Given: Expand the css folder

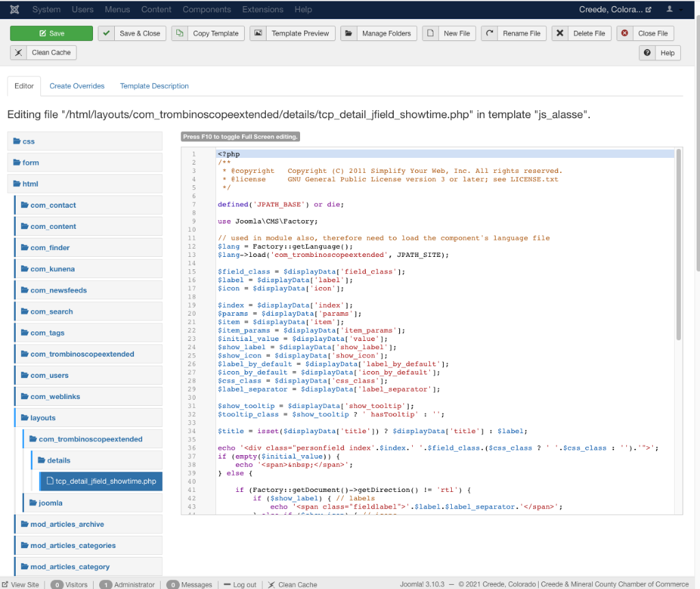Looking at the screenshot, I should click(x=28, y=141).
